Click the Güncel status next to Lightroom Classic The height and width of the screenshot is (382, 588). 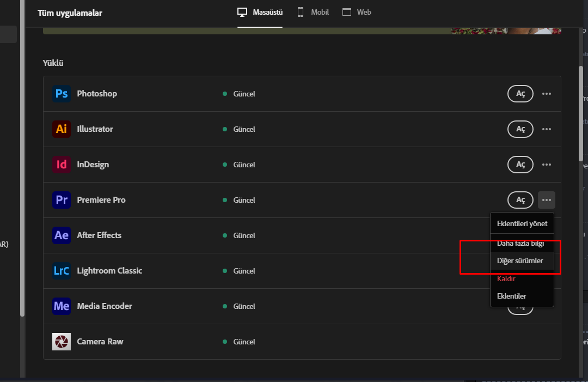239,271
